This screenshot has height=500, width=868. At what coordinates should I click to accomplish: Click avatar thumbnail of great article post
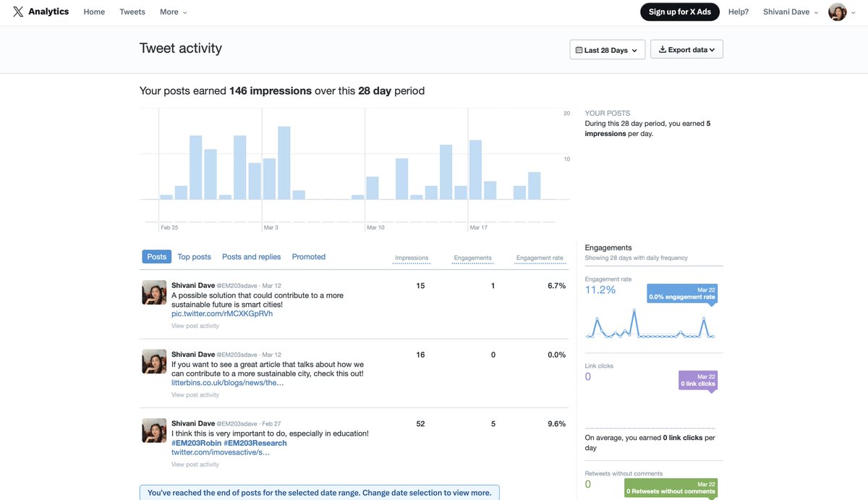click(154, 361)
